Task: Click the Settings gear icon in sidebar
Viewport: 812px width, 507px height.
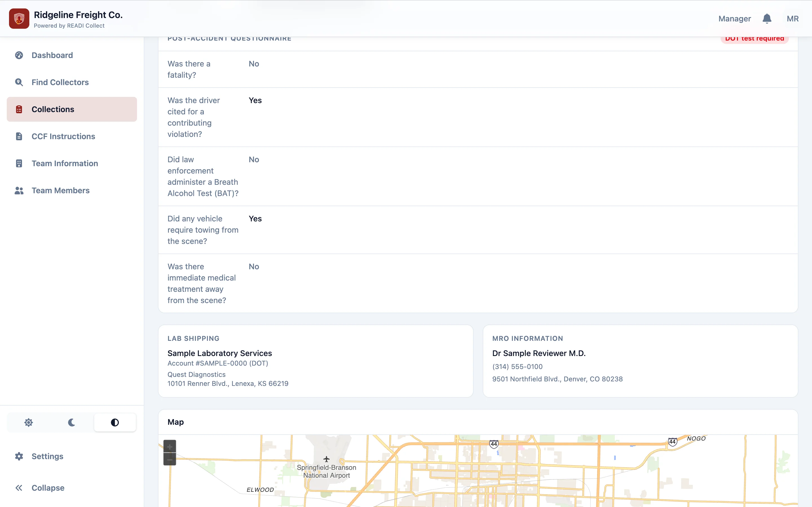Action: point(19,456)
